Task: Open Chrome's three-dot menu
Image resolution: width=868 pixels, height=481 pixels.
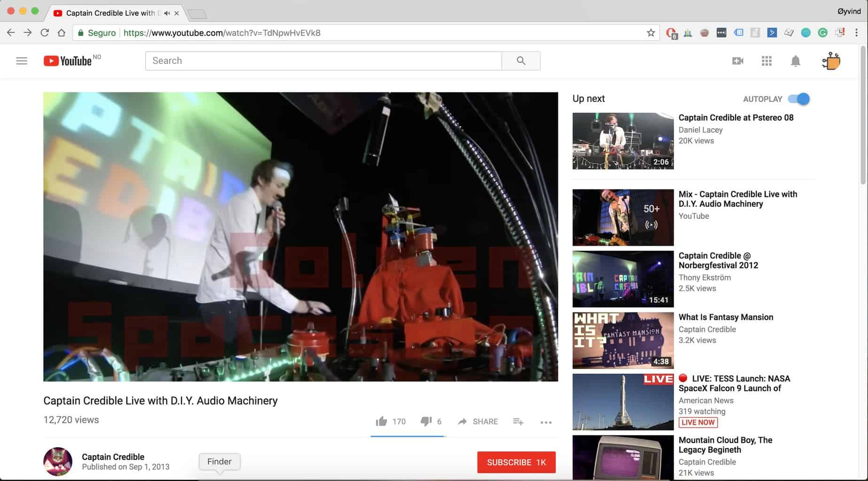Action: 856,33
